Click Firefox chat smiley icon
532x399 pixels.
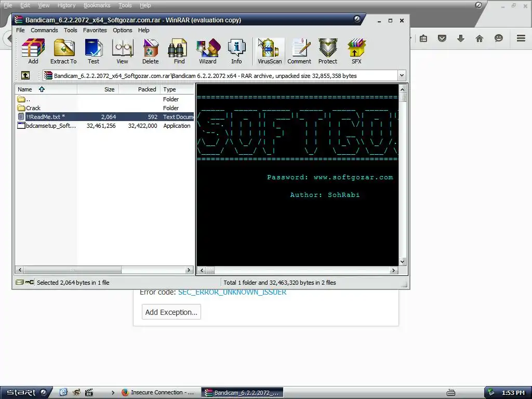pyautogui.click(x=498, y=38)
